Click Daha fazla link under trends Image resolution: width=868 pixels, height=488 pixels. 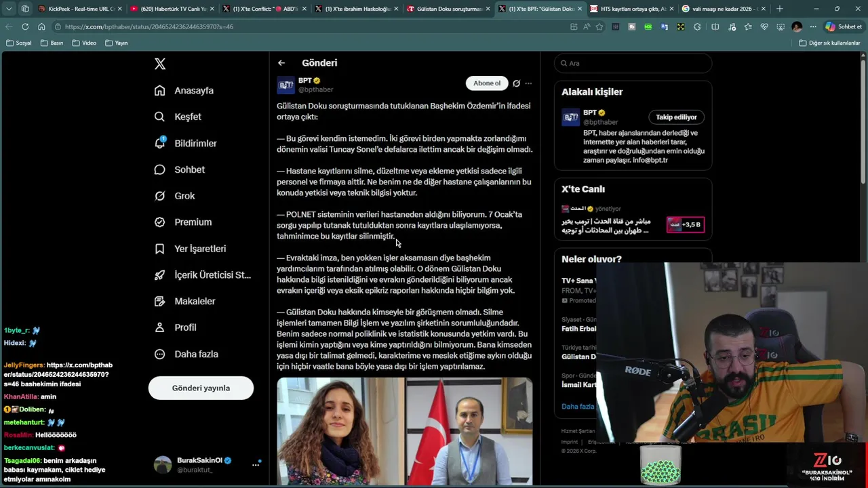coord(578,407)
